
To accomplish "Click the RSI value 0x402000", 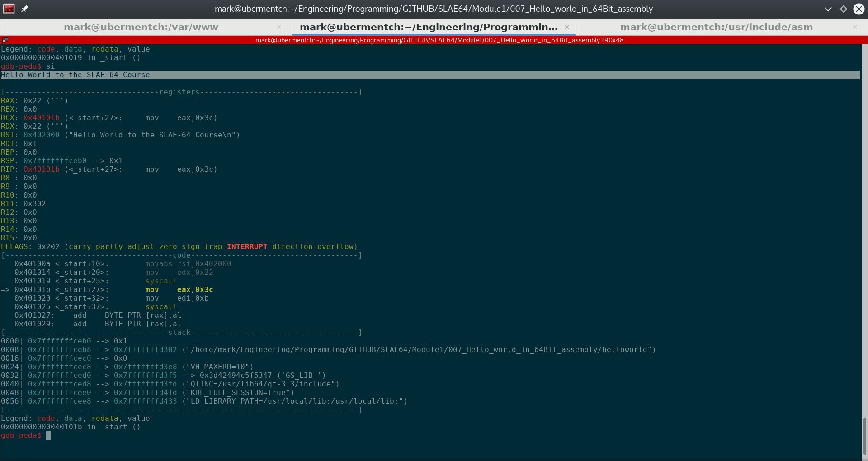I will tap(41, 135).
